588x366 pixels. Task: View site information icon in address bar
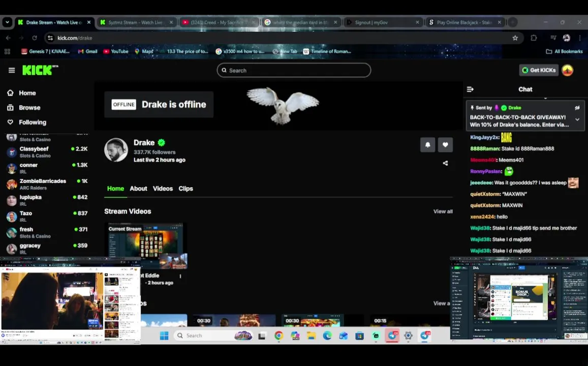(50, 38)
